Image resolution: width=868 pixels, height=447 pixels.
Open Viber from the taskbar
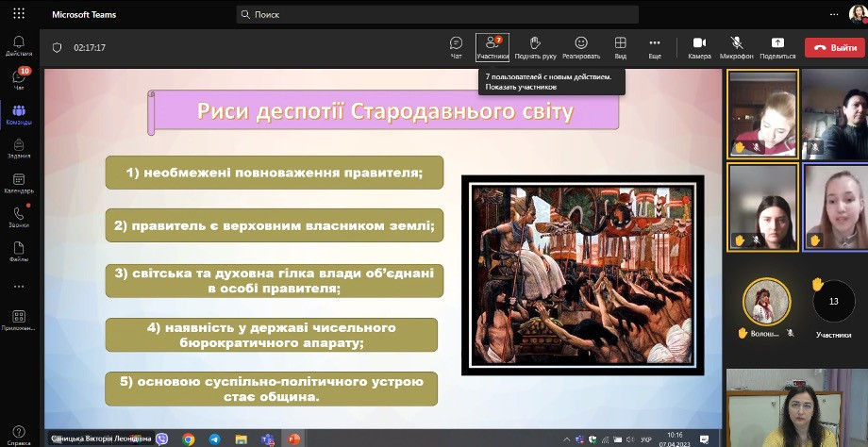point(161,439)
